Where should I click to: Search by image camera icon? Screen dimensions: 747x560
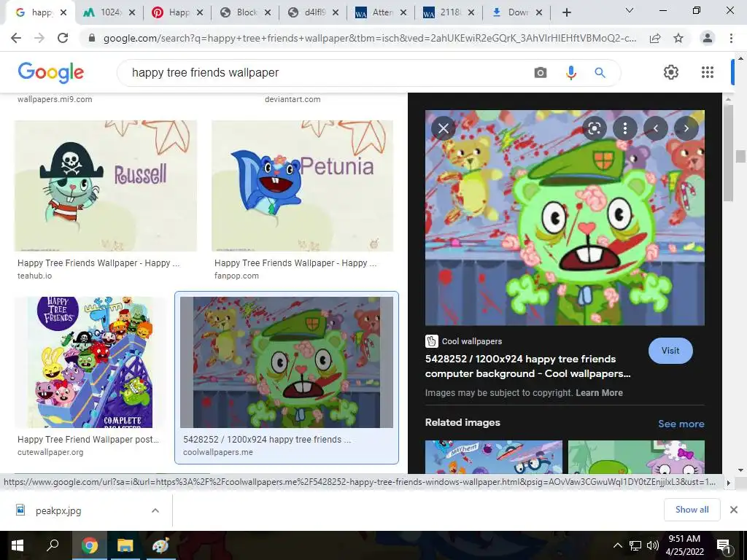coord(541,72)
